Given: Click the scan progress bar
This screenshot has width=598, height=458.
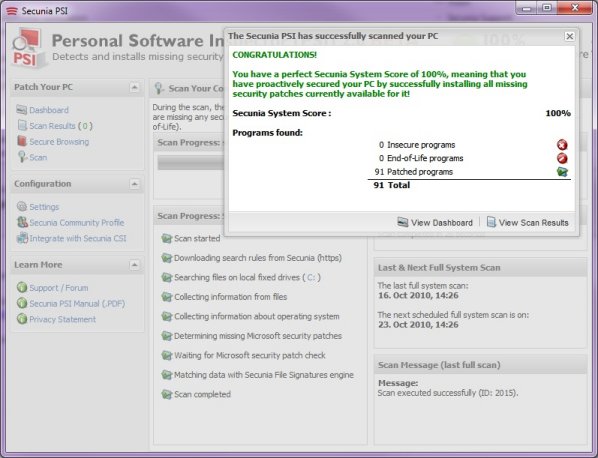Looking at the screenshot, I should click(x=191, y=162).
